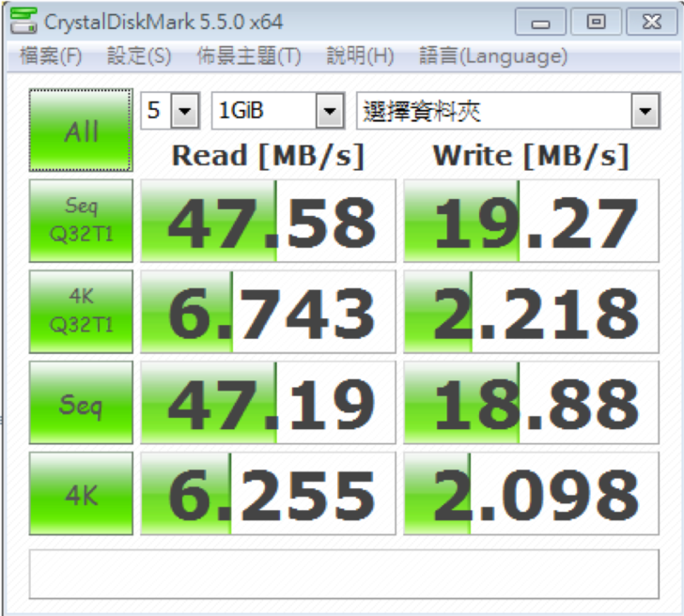Screen dimensions: 684x616
Task: Click the Seq Q32T1 read result 47.58
Action: 268,222
